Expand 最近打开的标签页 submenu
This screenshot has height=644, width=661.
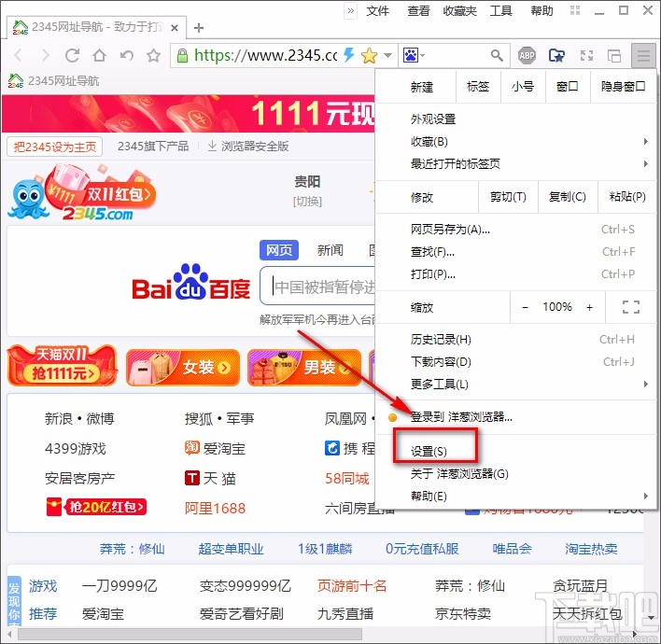tap(515, 163)
